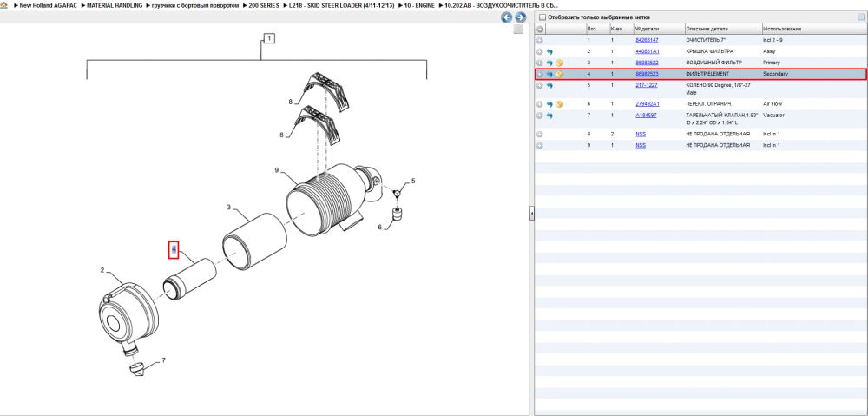The width and height of the screenshot is (868, 416).
Task: Click plus icon in position 8 row
Action: [x=540, y=134]
